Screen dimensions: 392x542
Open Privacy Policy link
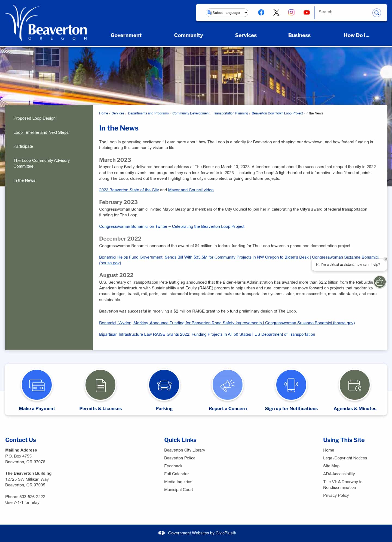pyautogui.click(x=336, y=495)
